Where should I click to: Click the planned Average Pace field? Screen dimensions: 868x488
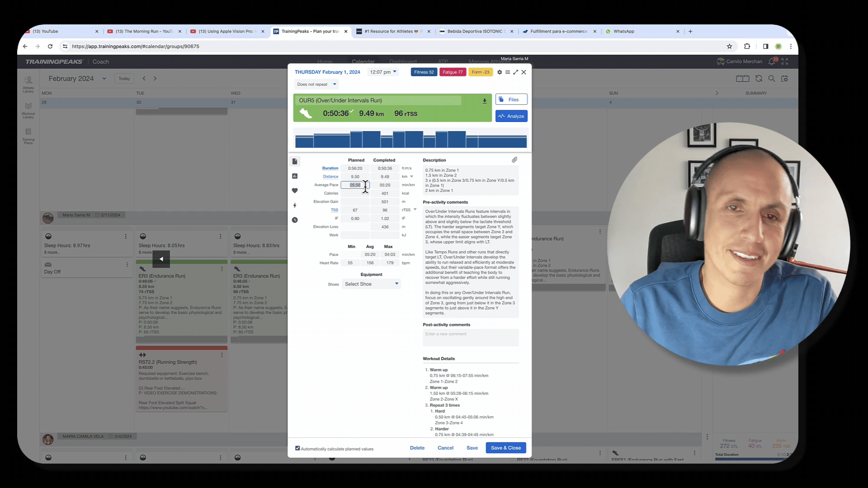tap(355, 185)
